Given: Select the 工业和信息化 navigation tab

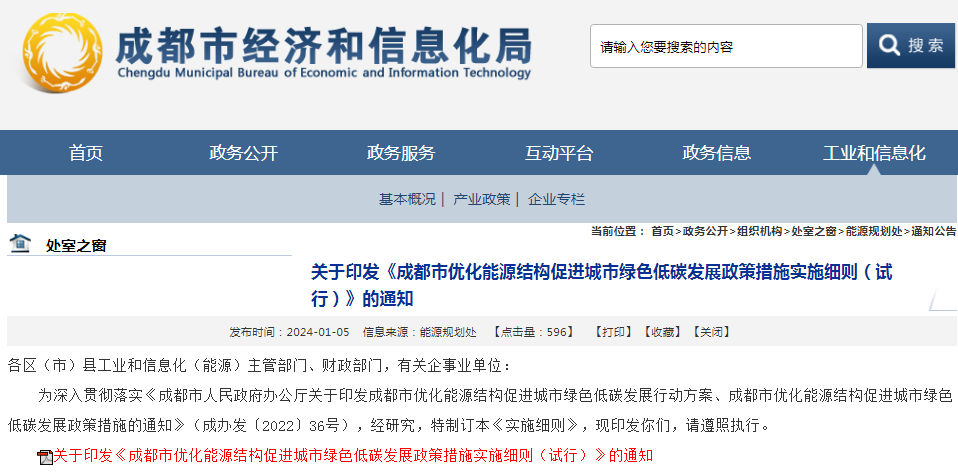Looking at the screenshot, I should tap(874, 153).
